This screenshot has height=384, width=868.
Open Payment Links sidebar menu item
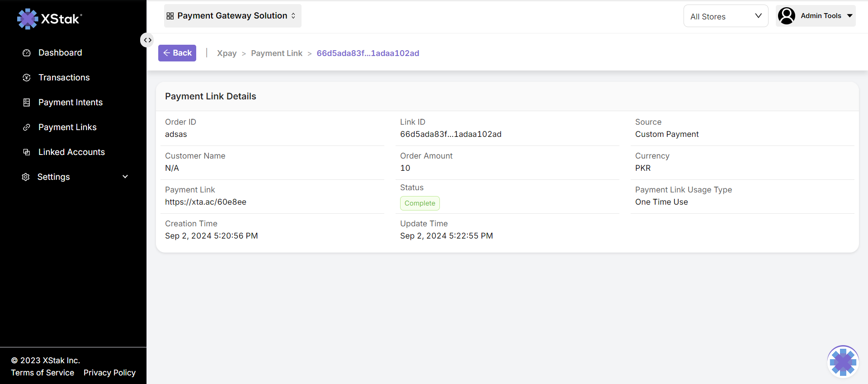point(67,127)
